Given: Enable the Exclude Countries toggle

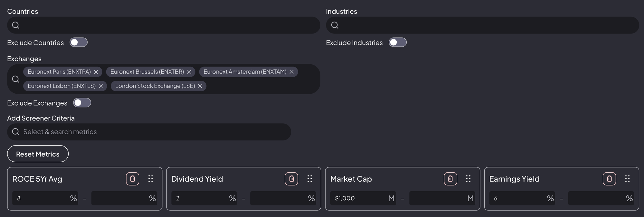Looking at the screenshot, I should pos(79,42).
